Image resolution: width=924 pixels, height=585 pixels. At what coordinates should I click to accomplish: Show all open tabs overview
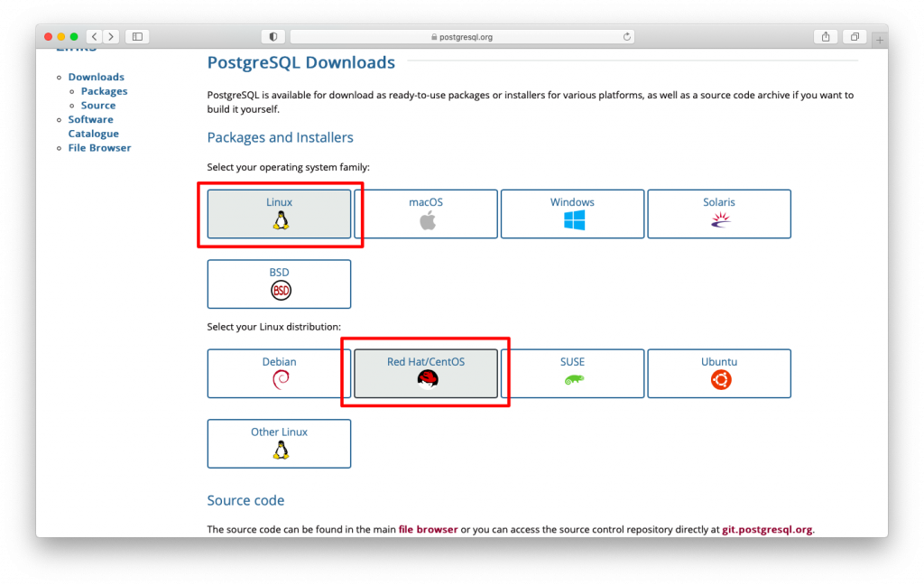coord(854,36)
